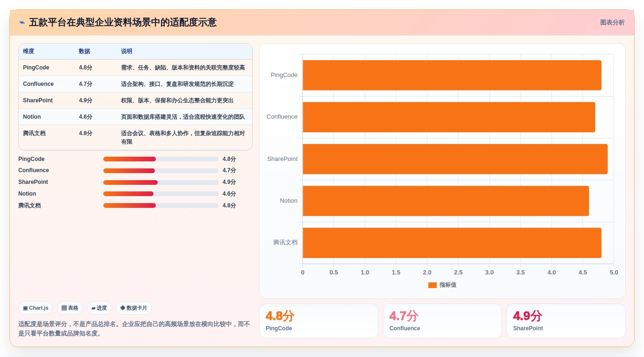Click the 腾讯文档 progress bar

coord(161,205)
